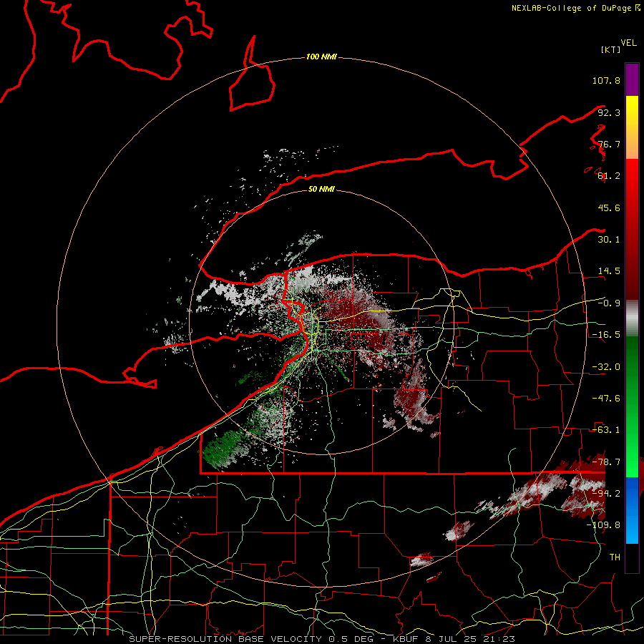Click the -16.5 legend value
Viewport: 644px width, 644px height.
pyautogui.click(x=606, y=335)
